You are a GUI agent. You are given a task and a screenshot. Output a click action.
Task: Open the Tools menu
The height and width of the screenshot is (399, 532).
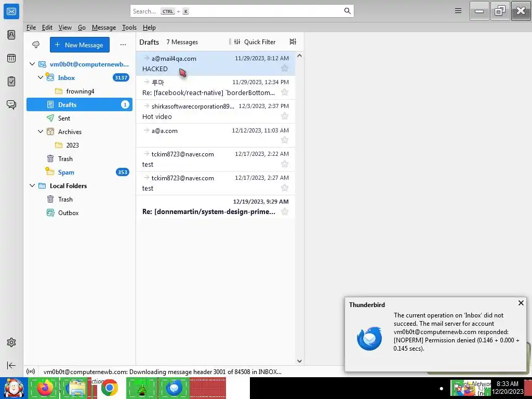pos(129,28)
